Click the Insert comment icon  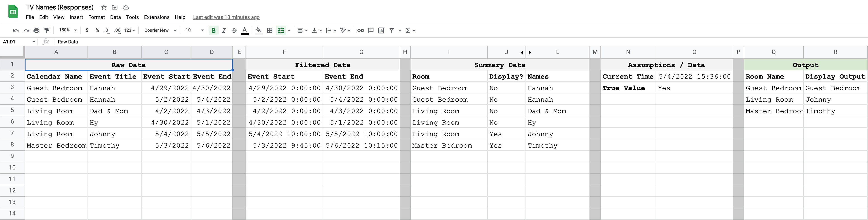coord(371,30)
